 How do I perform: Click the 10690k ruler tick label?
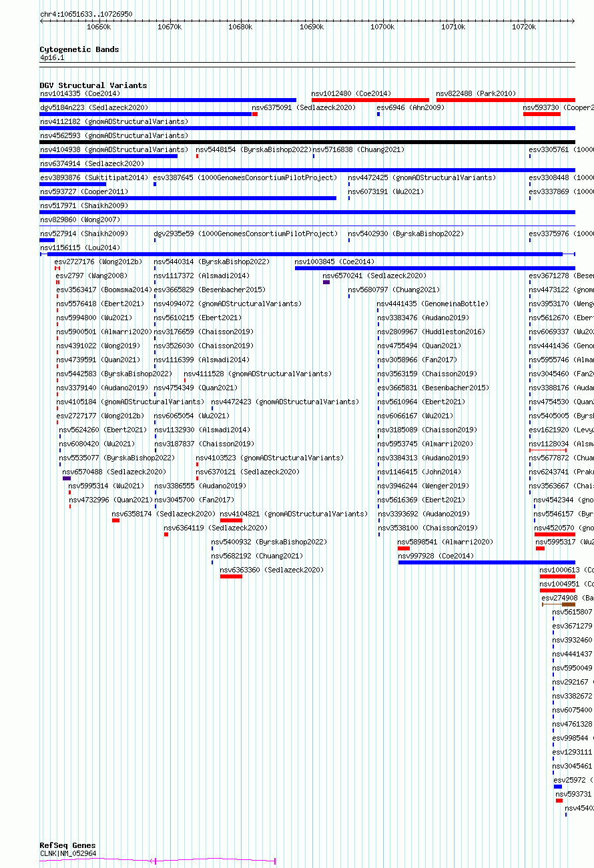point(312,27)
